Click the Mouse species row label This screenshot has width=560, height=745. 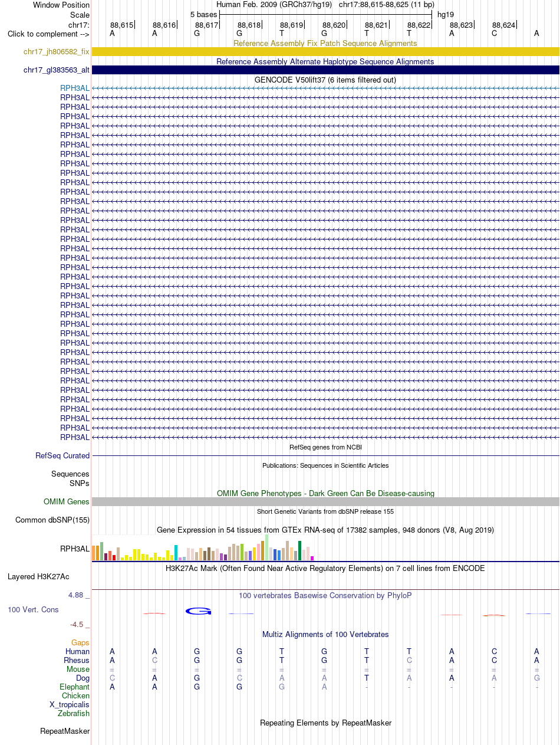pyautogui.click(x=78, y=669)
